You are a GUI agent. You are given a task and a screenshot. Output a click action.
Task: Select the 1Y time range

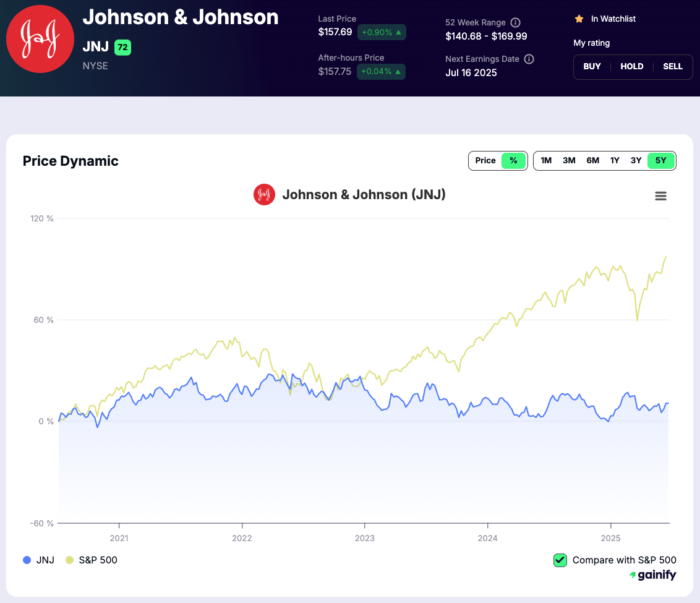pos(615,161)
